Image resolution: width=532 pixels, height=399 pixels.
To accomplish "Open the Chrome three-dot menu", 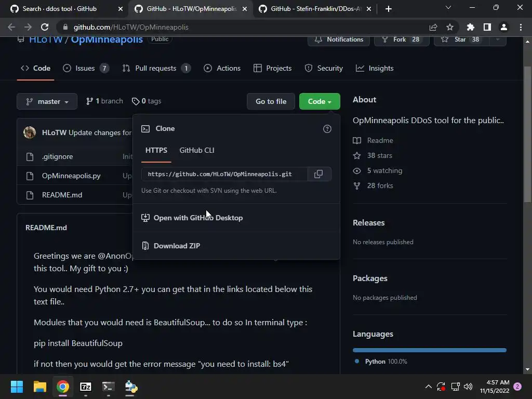I will [521, 27].
